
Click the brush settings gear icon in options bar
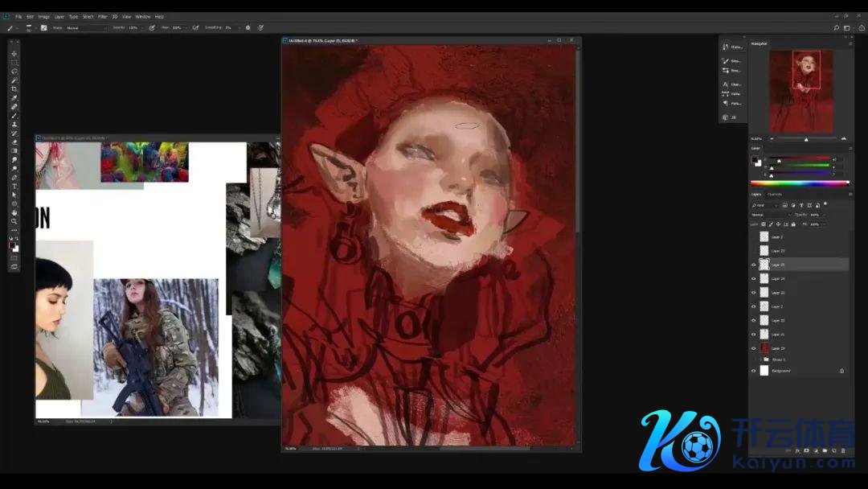[248, 27]
